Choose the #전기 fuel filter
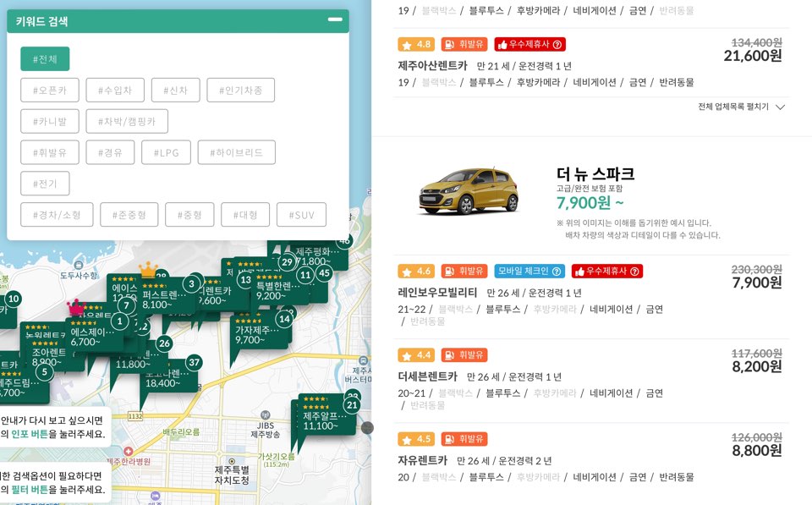The width and height of the screenshot is (812, 505). point(45,184)
